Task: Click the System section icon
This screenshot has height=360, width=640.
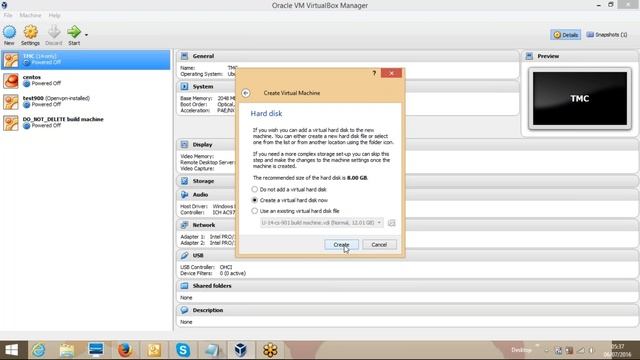Action: [184, 87]
